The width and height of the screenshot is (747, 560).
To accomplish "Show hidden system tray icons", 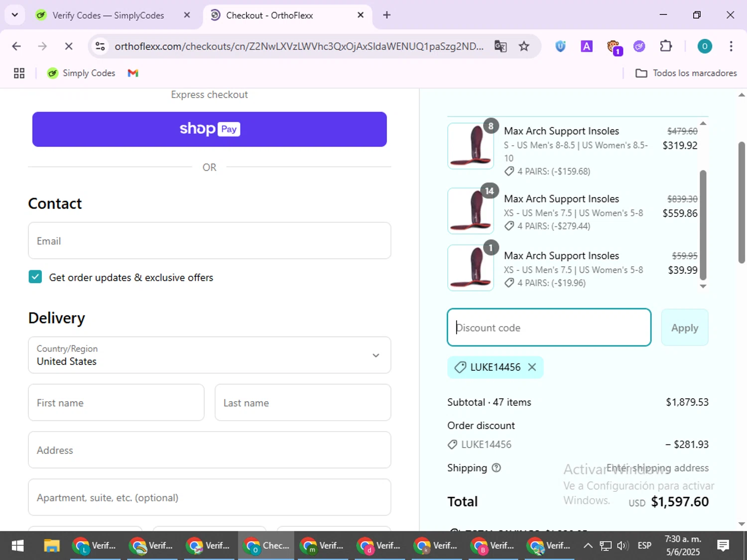I will pyautogui.click(x=588, y=546).
